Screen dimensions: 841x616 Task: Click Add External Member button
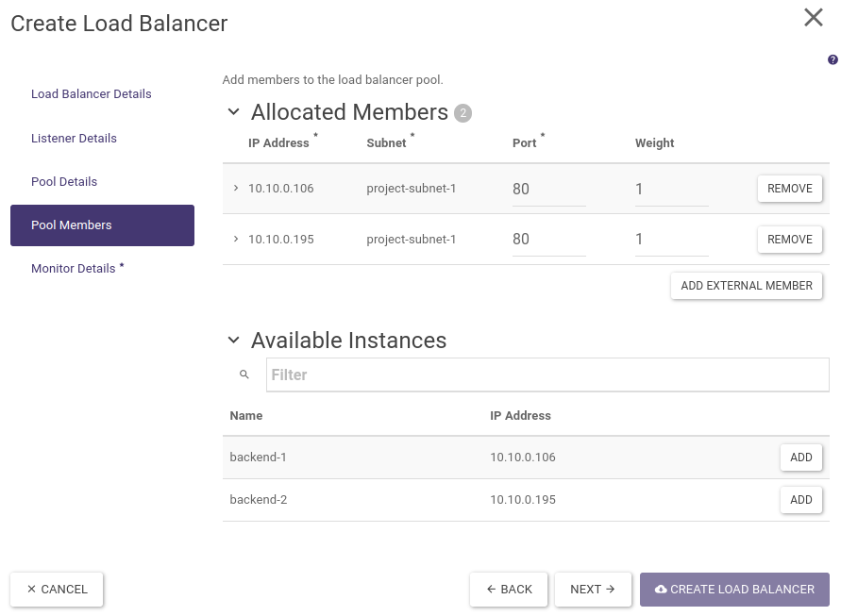point(746,286)
